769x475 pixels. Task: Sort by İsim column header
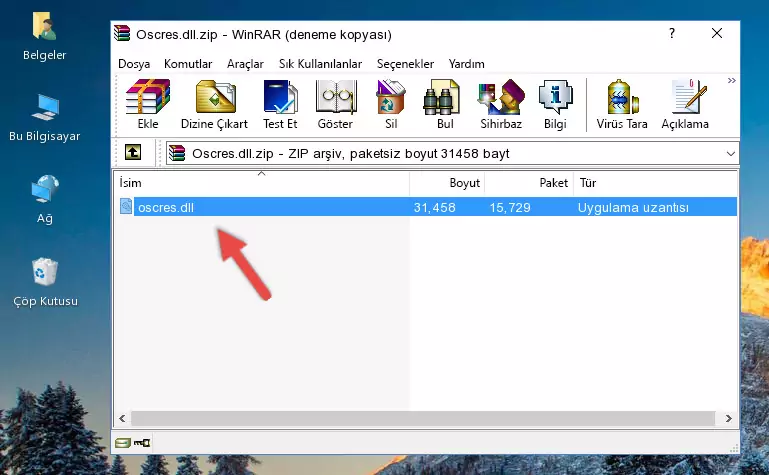(263, 183)
